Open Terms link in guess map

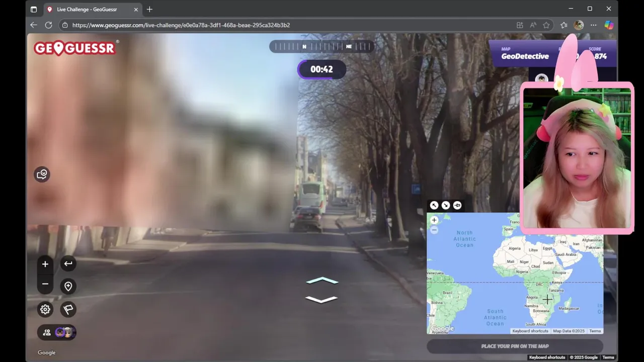(595, 331)
